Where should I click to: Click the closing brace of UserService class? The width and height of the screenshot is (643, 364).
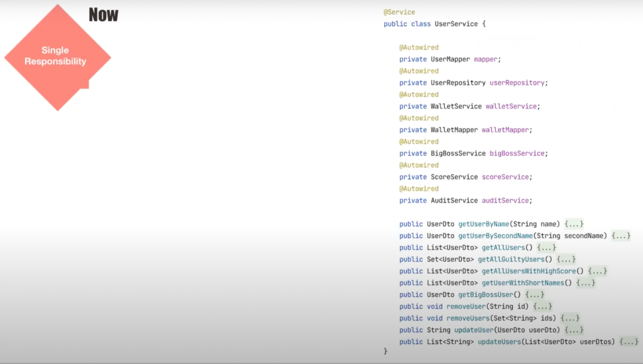click(x=385, y=351)
